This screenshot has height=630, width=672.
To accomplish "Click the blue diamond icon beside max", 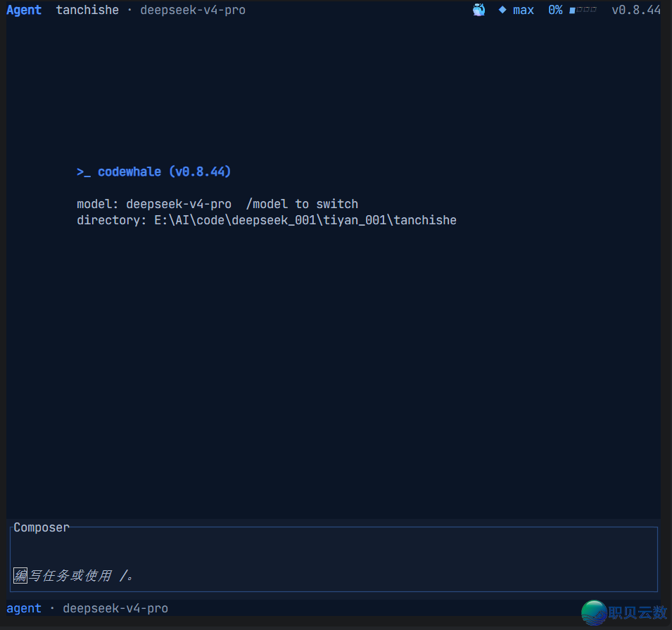I will [x=502, y=9].
